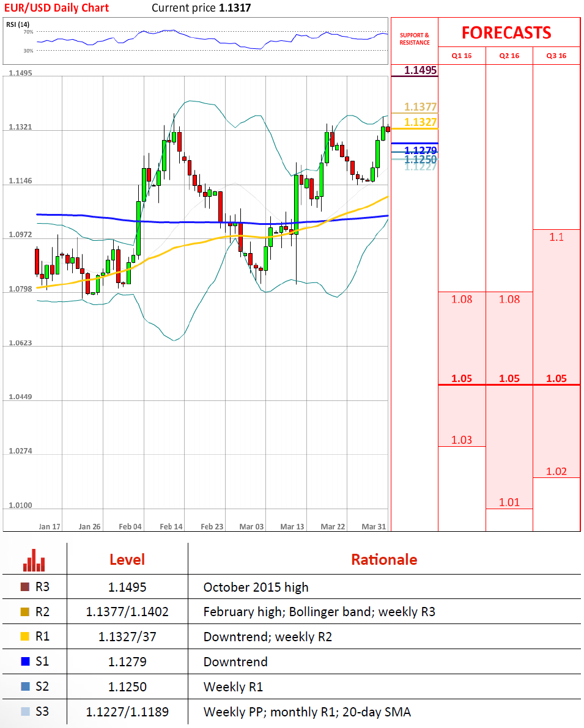The width and height of the screenshot is (584, 728).
Task: Click the 1.1227/1.1189 level cell
Action: (x=127, y=711)
